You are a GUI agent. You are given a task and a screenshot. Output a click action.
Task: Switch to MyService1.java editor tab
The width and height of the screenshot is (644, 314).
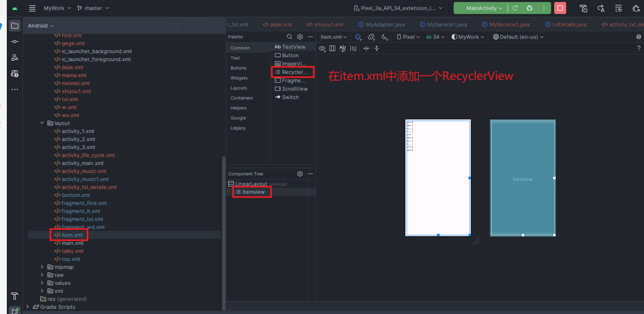coord(443,24)
